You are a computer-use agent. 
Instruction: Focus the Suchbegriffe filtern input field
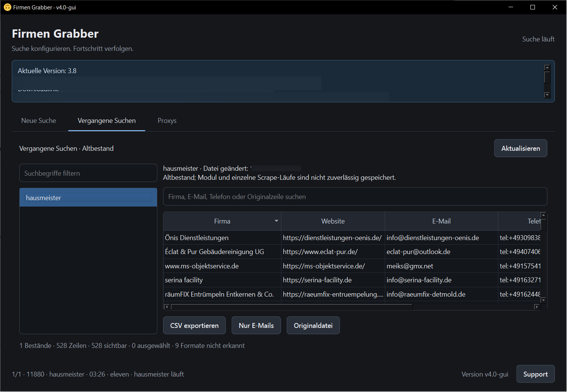pos(88,173)
